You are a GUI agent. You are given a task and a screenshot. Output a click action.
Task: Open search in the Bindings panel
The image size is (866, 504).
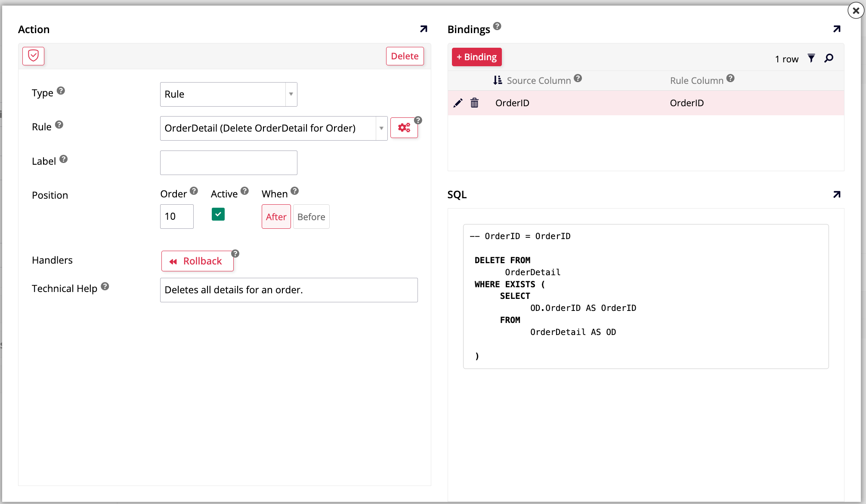click(829, 58)
